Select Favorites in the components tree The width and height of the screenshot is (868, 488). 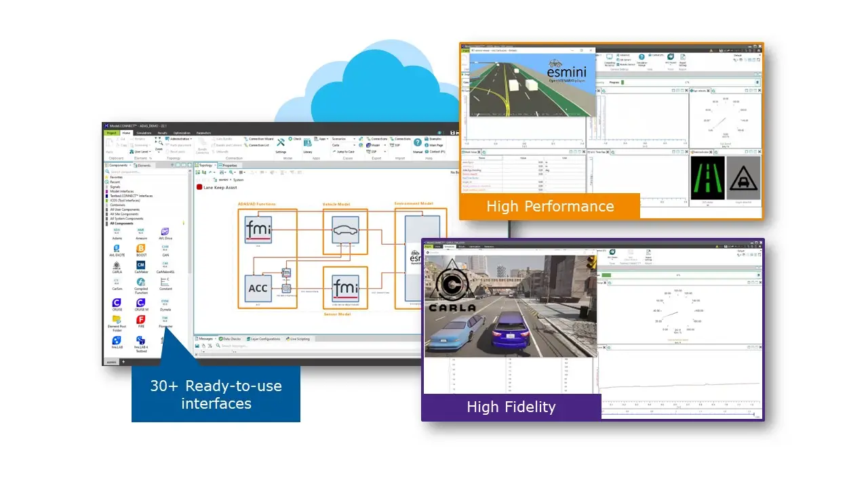116,177
